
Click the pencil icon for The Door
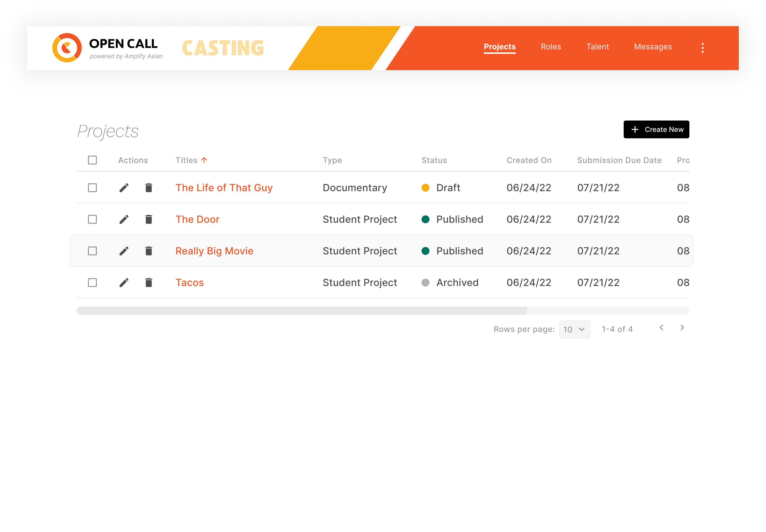(x=124, y=219)
